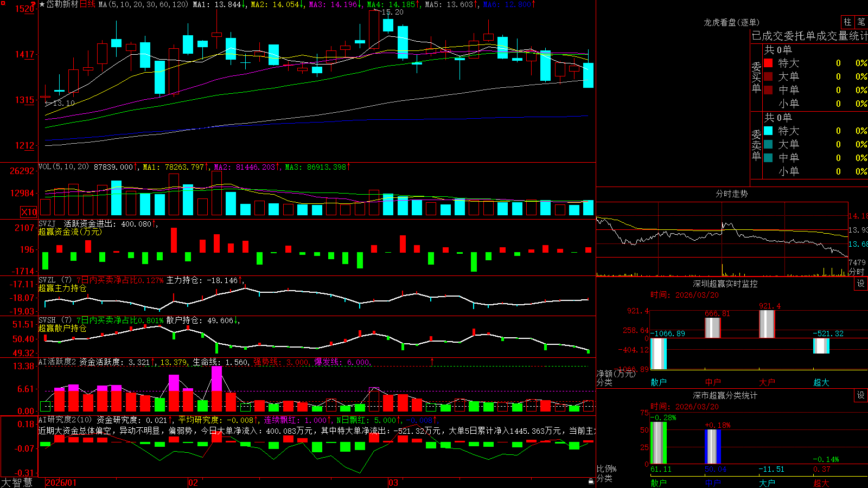Click the 散户 bar showing -1066.89
The height and width of the screenshot is (488, 868).
659,354
